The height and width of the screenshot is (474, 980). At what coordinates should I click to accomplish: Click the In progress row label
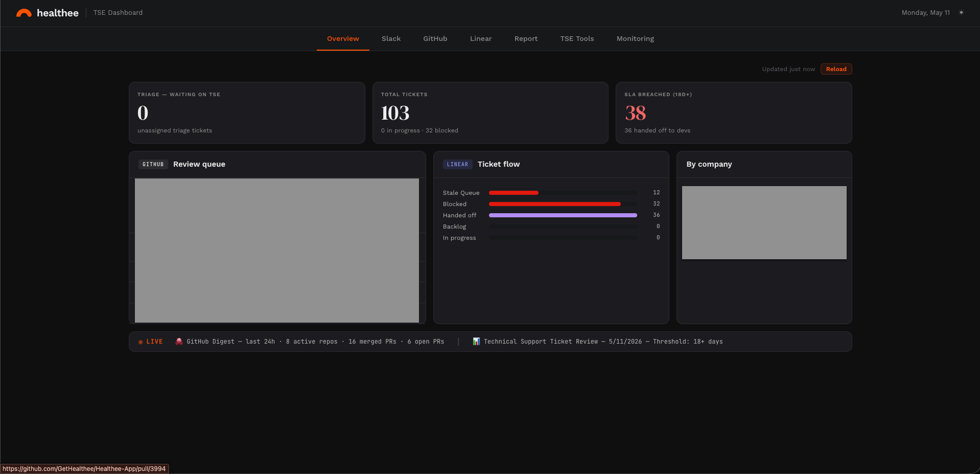coord(459,238)
